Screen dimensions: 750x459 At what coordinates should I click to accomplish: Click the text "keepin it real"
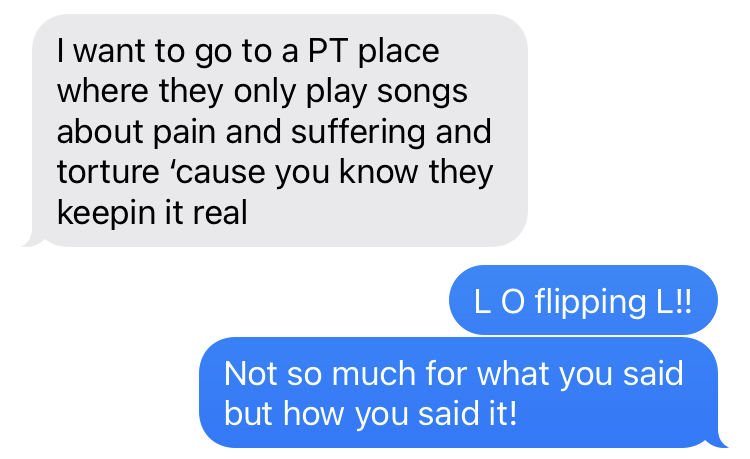pos(152,213)
